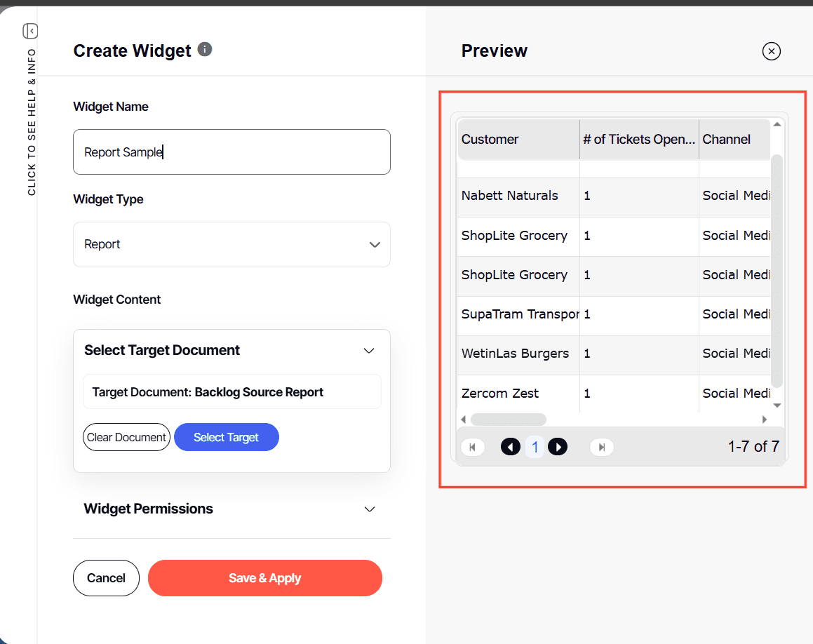
Task: Expand the Widget Permissions section
Action: pos(370,509)
